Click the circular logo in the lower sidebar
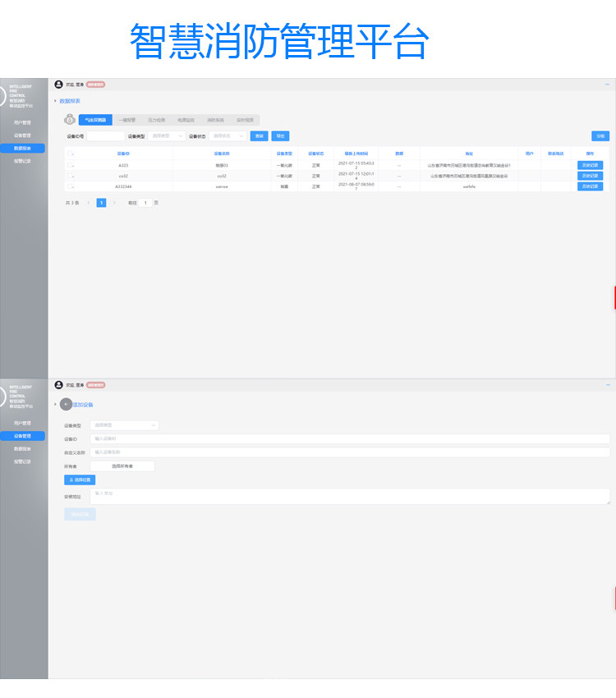Image resolution: width=616 pixels, height=698 pixels. pos(2,396)
